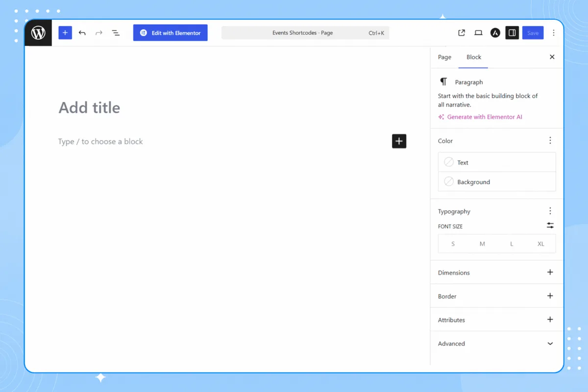Switch to the Block tab
This screenshot has width=588, height=392.
pos(474,57)
